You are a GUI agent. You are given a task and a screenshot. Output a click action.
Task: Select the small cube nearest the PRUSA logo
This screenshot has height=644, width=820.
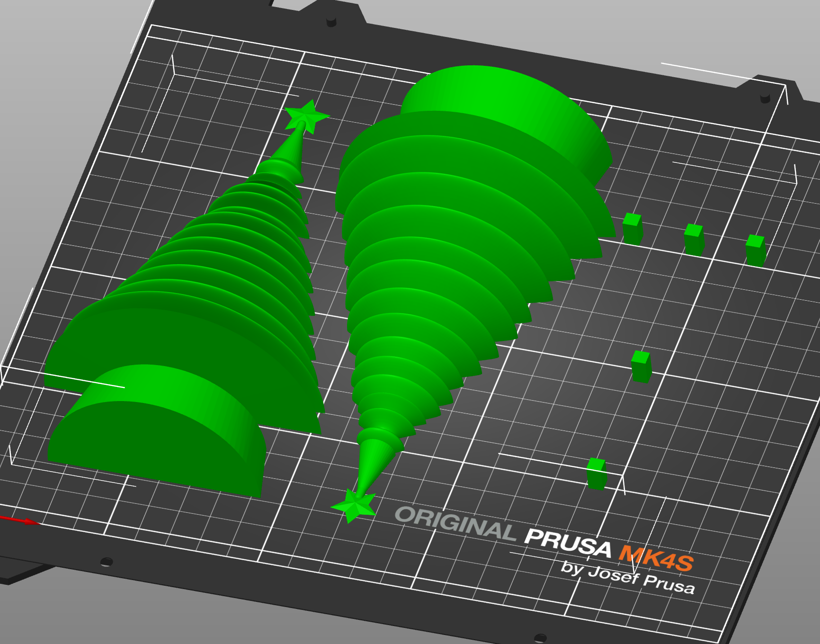tap(597, 474)
